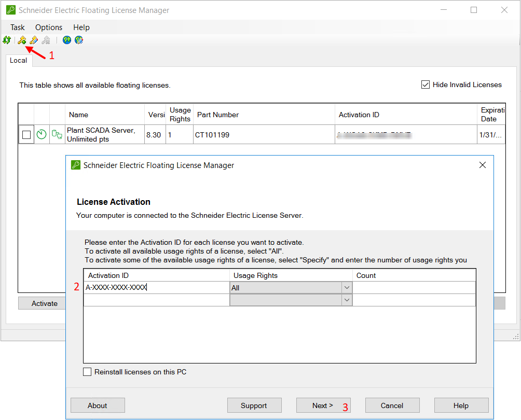
Task: Open the Usage Rights dropdown showing All
Action: click(x=347, y=288)
